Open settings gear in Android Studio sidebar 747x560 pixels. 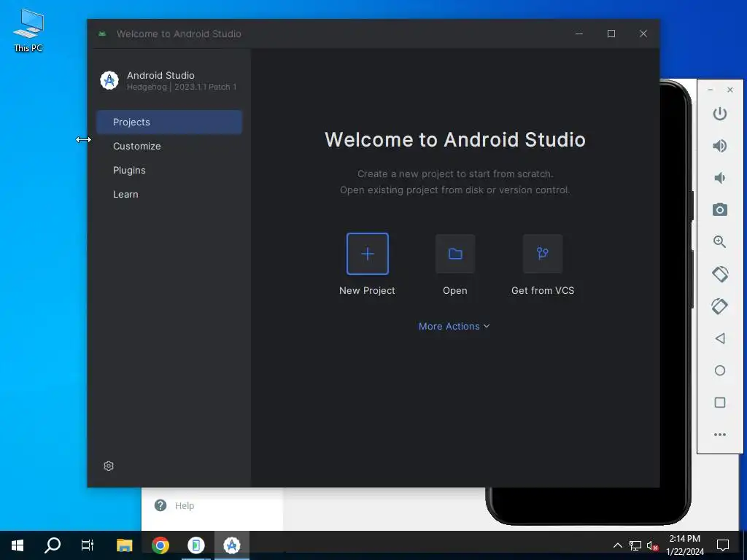(x=109, y=466)
